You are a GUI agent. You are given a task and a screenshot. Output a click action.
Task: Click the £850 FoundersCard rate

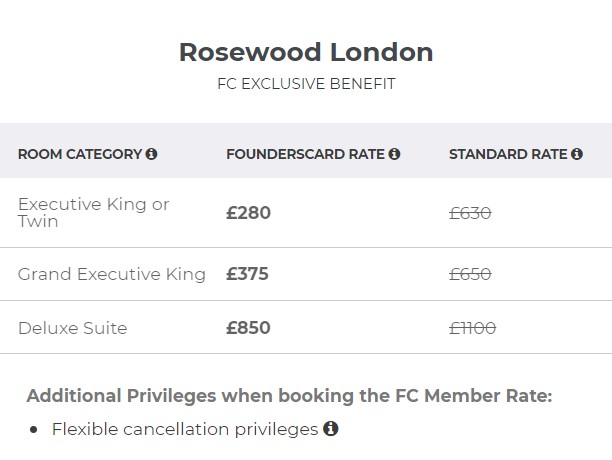[x=248, y=328]
